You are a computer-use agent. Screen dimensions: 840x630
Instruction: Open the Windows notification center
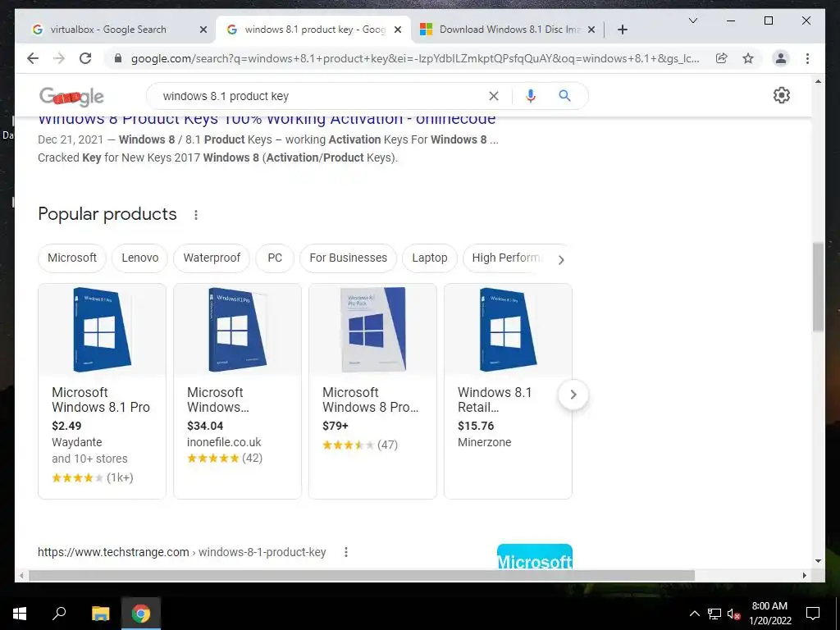point(813,614)
